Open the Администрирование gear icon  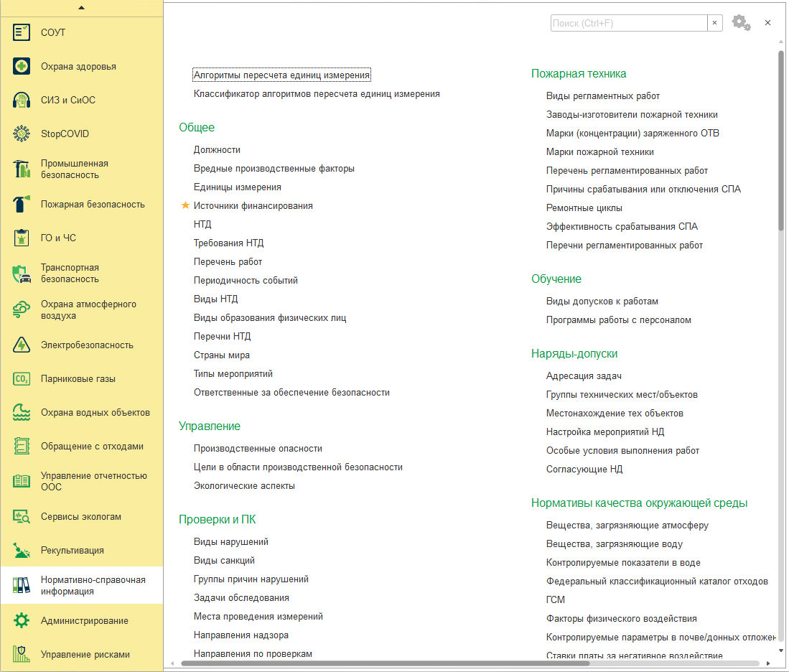(x=21, y=620)
